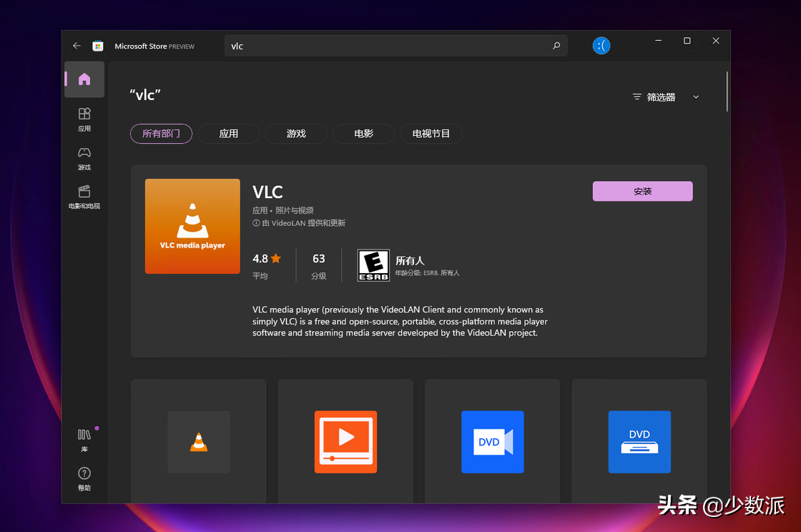Click the 照片与视频 category link

click(x=294, y=210)
